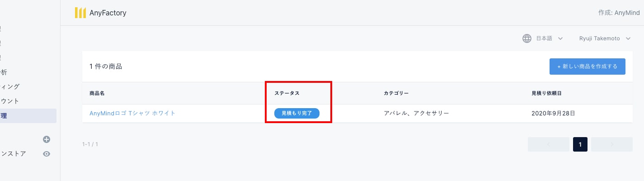This screenshot has height=181, width=644.
Task: Open the ンストア sidebar entry
Action: (14, 154)
